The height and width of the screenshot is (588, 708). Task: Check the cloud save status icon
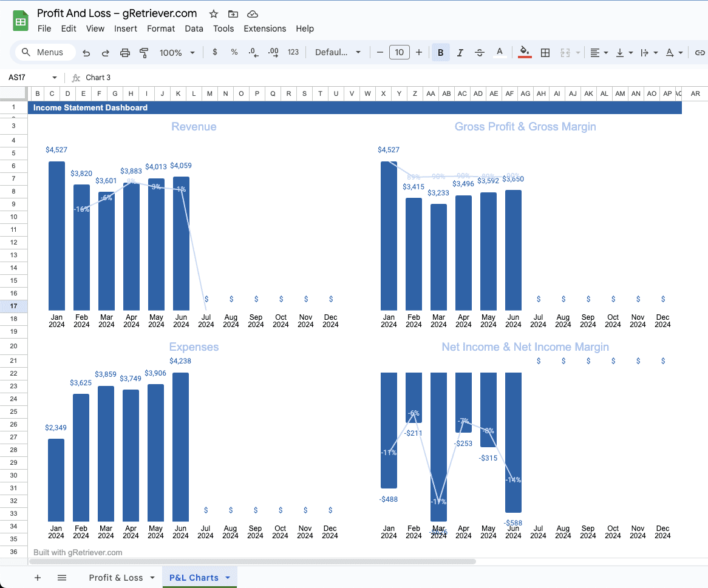(x=253, y=14)
